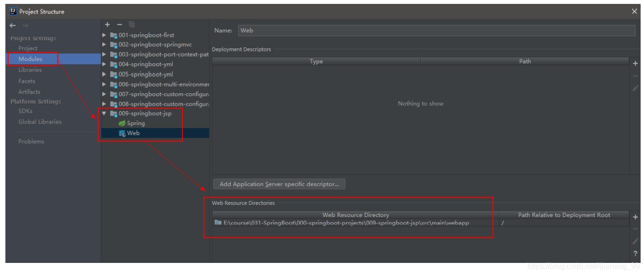This screenshot has height=275, width=644.
Task: Edit deployment descriptor pencil icon
Action: 635,88
